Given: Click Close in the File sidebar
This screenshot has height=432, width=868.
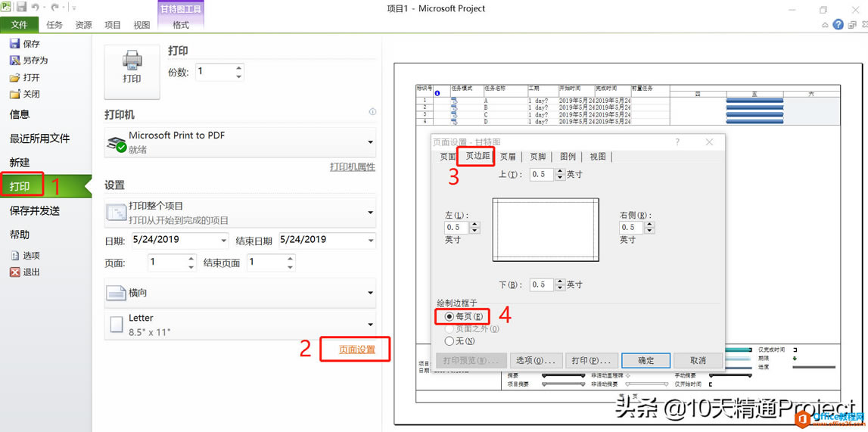Looking at the screenshot, I should (25, 94).
